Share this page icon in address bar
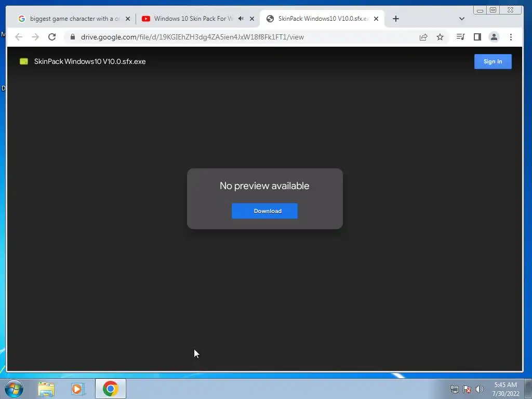 point(423,37)
